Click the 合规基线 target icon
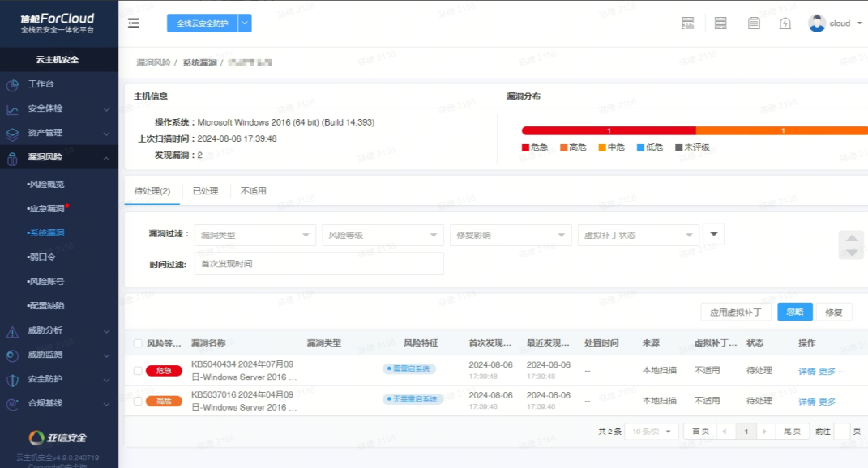Image resolution: width=868 pixels, height=468 pixels. (12, 404)
